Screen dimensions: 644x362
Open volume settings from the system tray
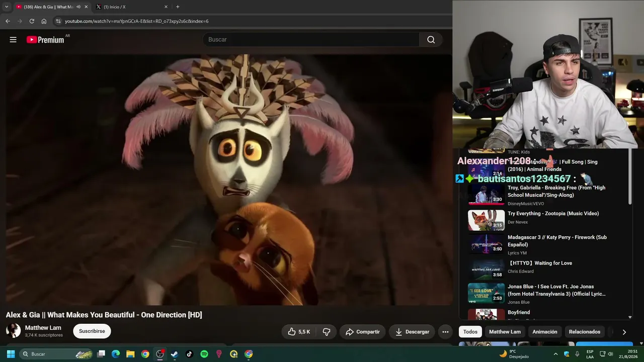pos(610,354)
